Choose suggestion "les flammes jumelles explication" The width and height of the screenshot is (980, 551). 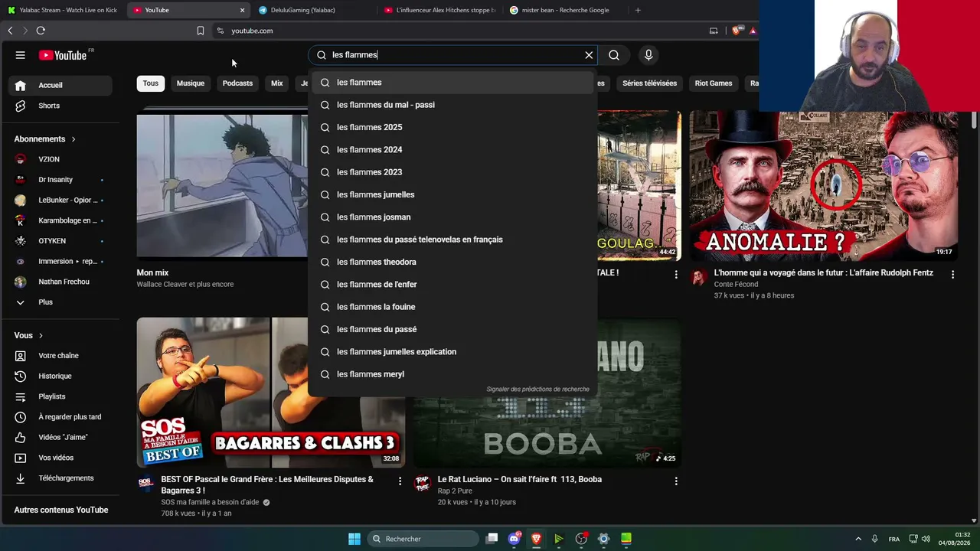pyautogui.click(x=452, y=352)
